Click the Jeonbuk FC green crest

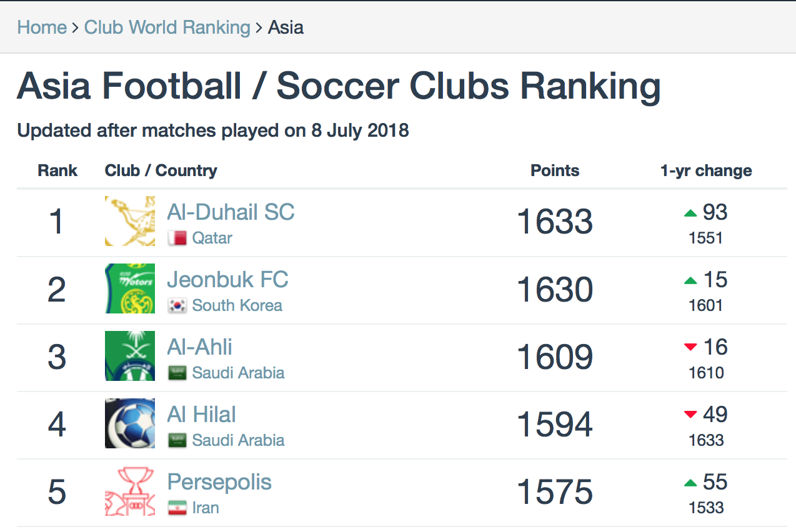[x=130, y=288]
